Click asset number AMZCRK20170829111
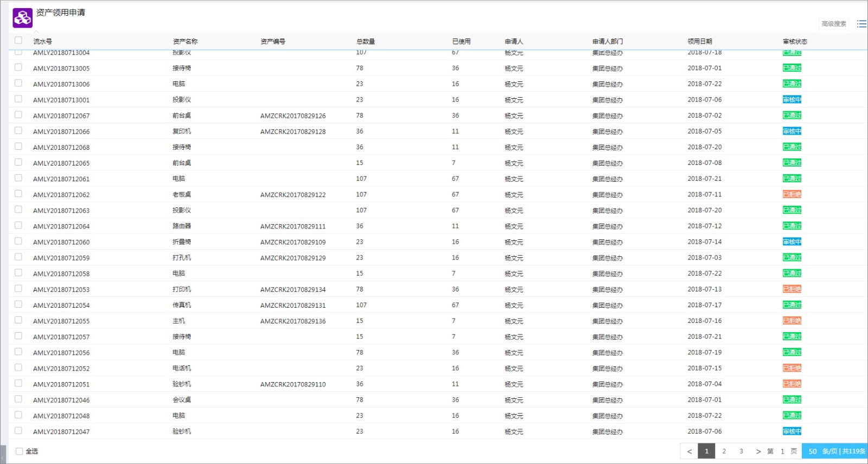 coord(293,226)
